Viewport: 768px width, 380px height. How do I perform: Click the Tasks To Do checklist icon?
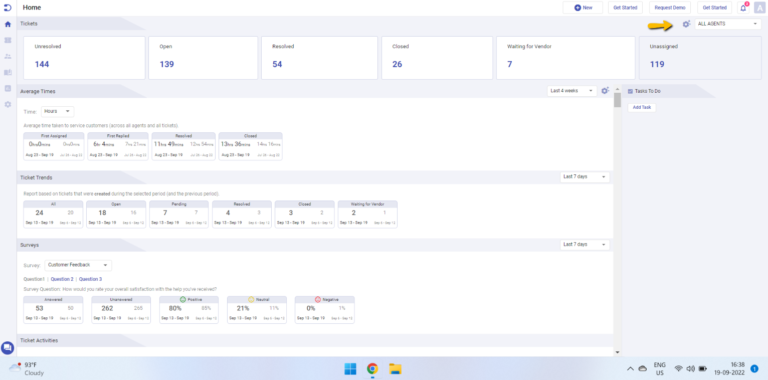(630, 91)
